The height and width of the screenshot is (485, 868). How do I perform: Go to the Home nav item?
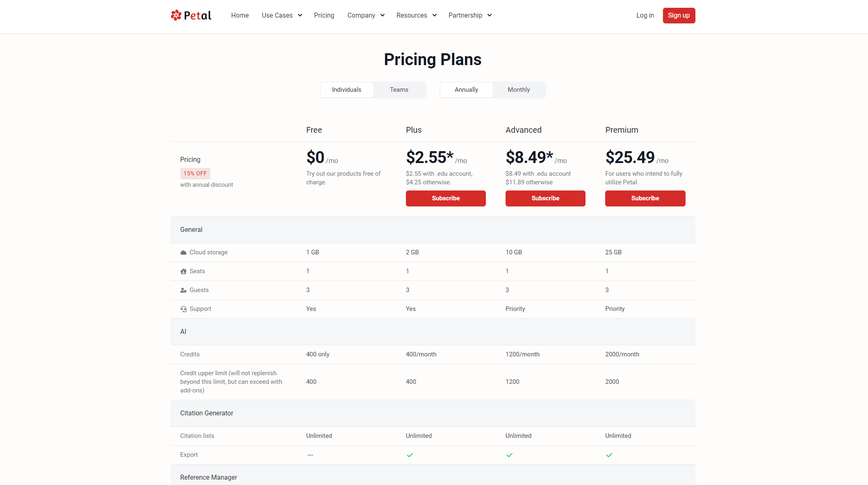click(x=240, y=16)
